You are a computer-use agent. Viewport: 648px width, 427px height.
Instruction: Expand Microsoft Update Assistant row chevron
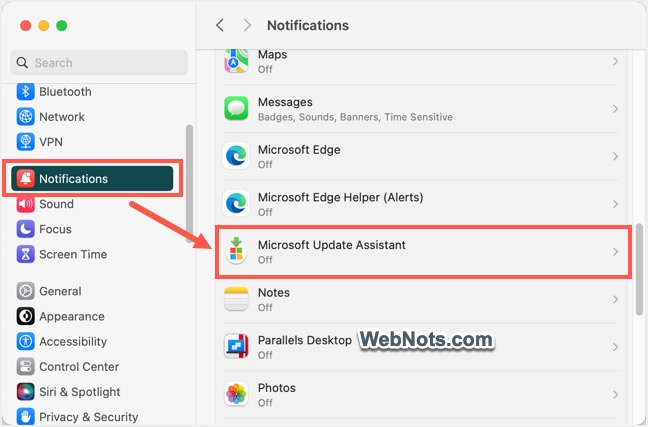(x=615, y=252)
